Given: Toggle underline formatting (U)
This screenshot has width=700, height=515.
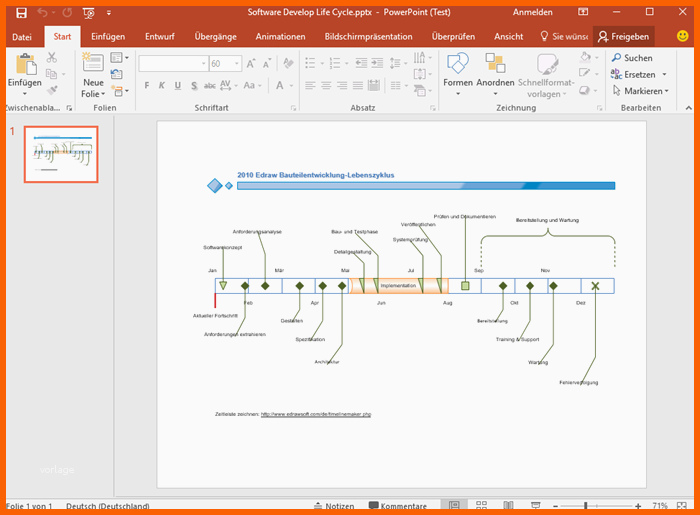Looking at the screenshot, I should 178,85.
